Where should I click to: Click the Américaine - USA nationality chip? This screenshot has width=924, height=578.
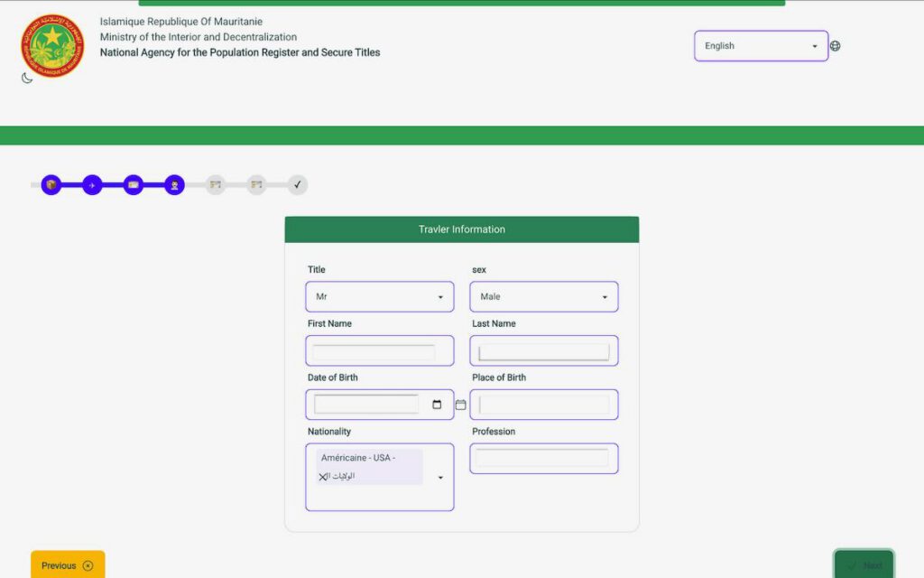click(x=369, y=467)
